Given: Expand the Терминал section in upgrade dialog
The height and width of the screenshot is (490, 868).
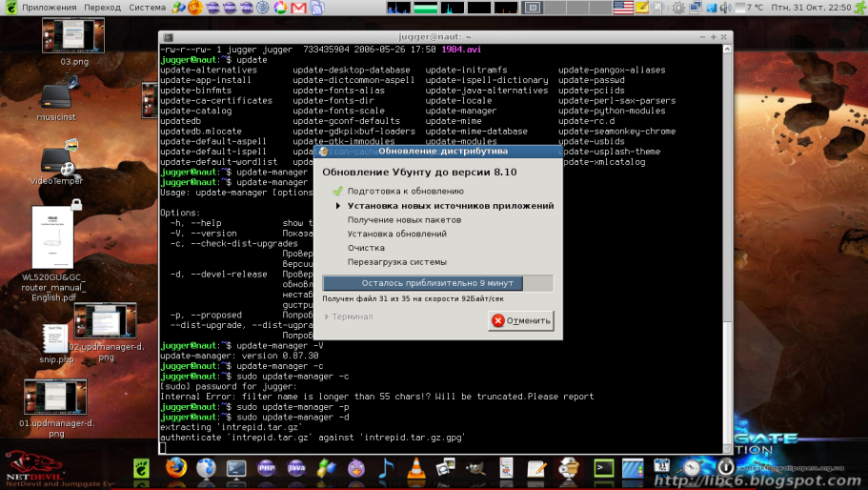Looking at the screenshot, I should [x=349, y=316].
